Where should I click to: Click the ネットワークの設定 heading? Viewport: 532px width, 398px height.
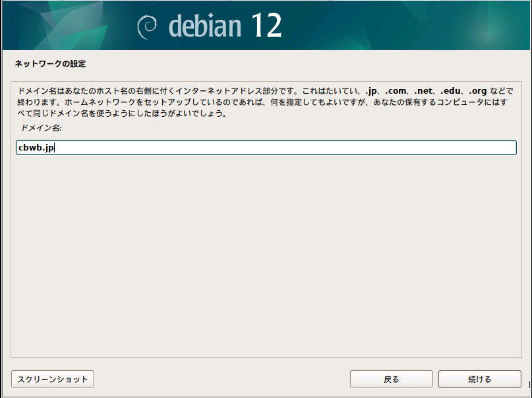[50, 64]
